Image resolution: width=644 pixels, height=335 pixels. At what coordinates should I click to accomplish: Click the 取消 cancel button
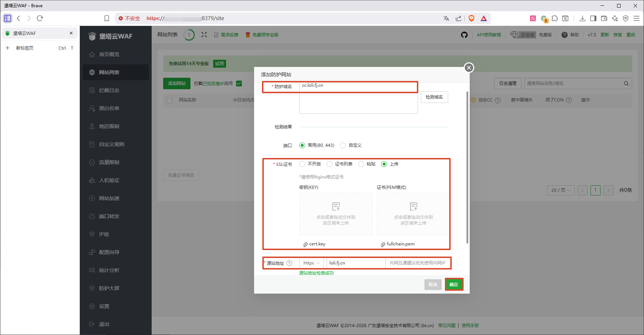(433, 285)
